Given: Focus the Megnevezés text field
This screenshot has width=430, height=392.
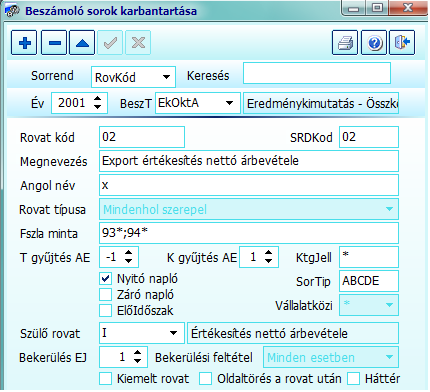Looking at the screenshot, I should [x=249, y=161].
